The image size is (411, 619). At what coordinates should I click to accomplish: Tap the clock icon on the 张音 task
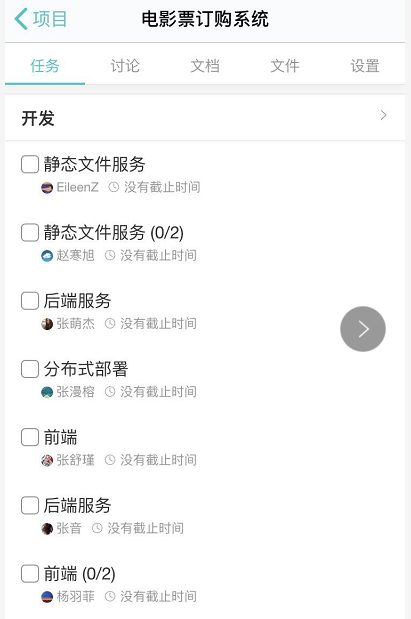click(x=97, y=528)
